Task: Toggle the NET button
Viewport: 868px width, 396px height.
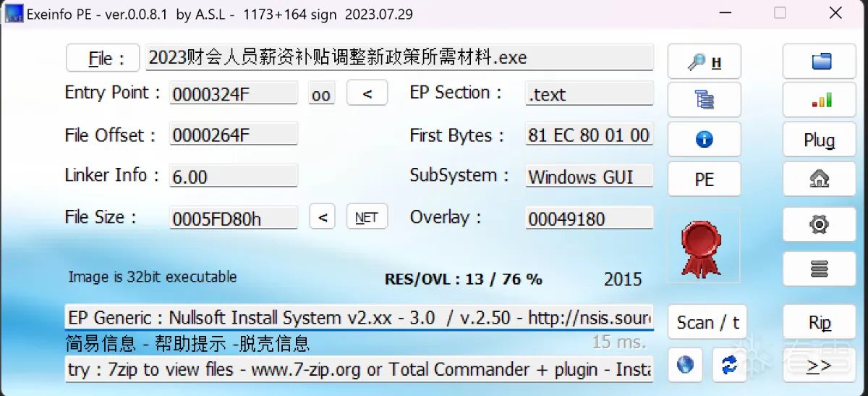Action: pyautogui.click(x=367, y=216)
